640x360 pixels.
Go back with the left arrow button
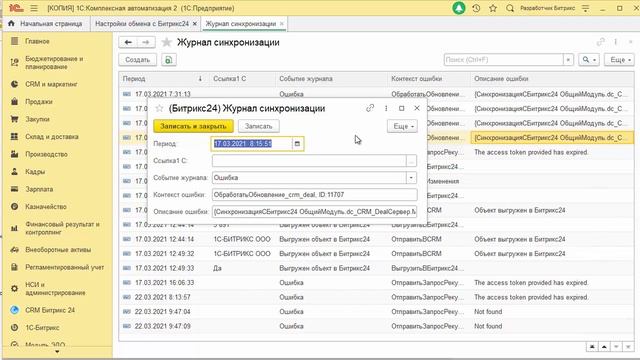coord(128,42)
